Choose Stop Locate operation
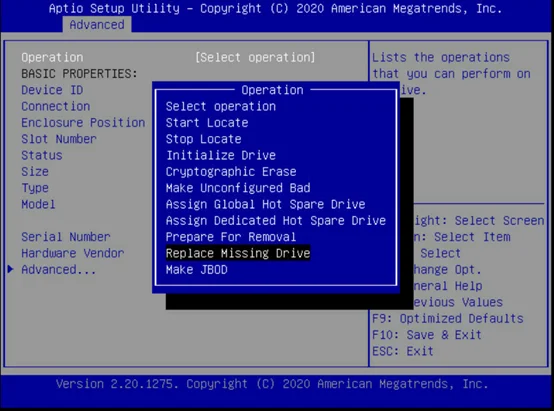This screenshot has height=411, width=554. 204,139
